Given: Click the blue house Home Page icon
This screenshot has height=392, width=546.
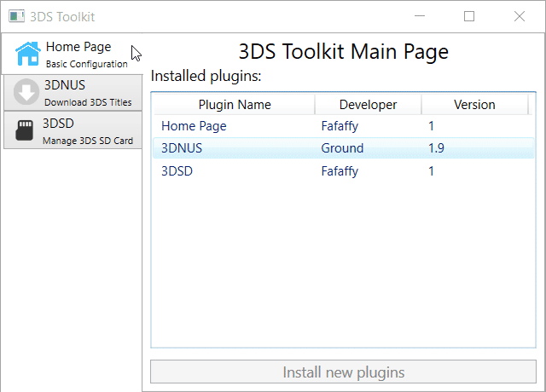Looking at the screenshot, I should pos(28,54).
